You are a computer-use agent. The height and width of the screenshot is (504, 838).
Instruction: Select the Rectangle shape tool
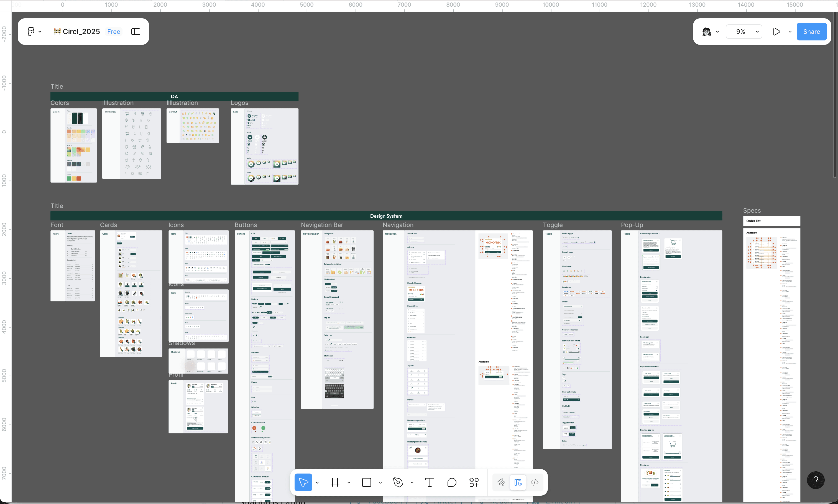(367, 482)
